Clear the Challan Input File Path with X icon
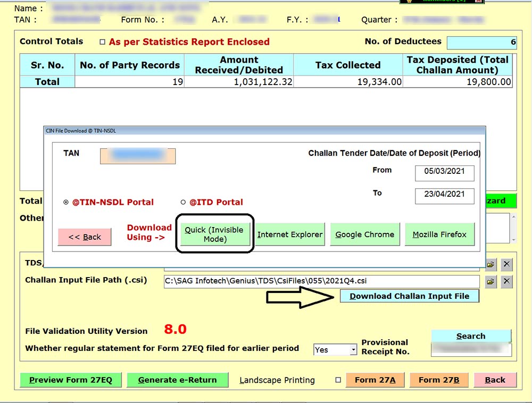This screenshot has height=403, width=532. click(507, 281)
